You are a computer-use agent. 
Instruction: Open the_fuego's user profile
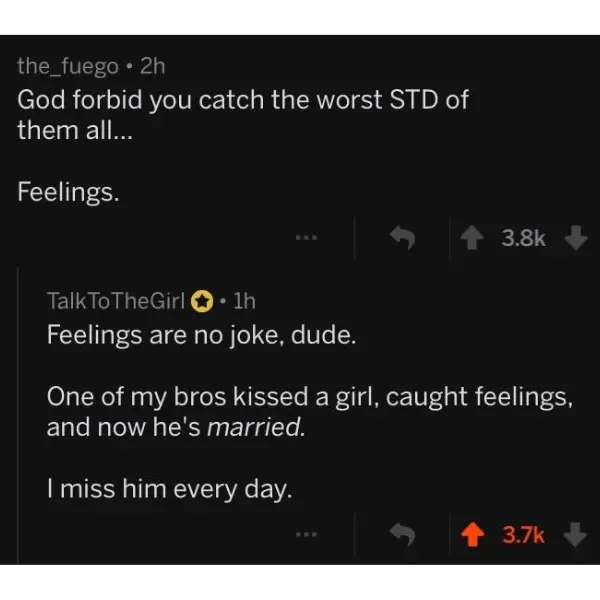point(67,66)
